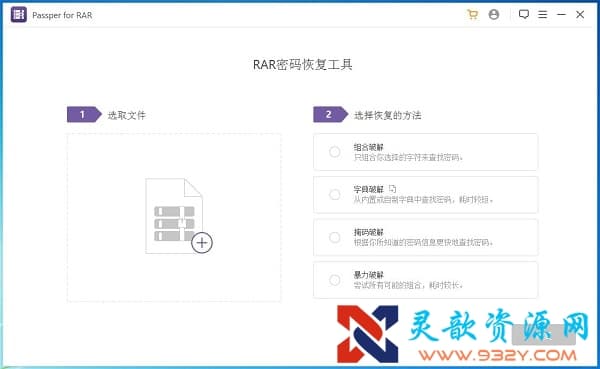Image resolution: width=600 pixels, height=369 pixels.
Task: Click the archive file drop area
Action: click(x=174, y=217)
